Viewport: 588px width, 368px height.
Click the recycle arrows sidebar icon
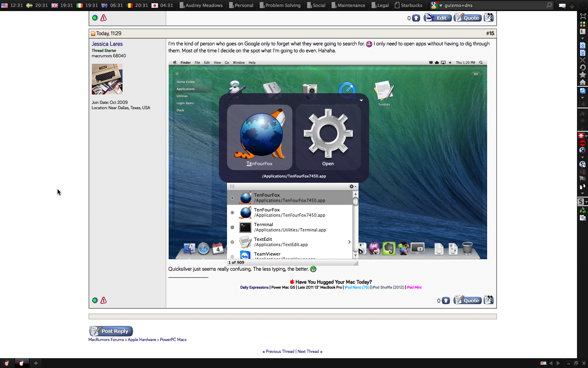pyautogui.click(x=583, y=210)
